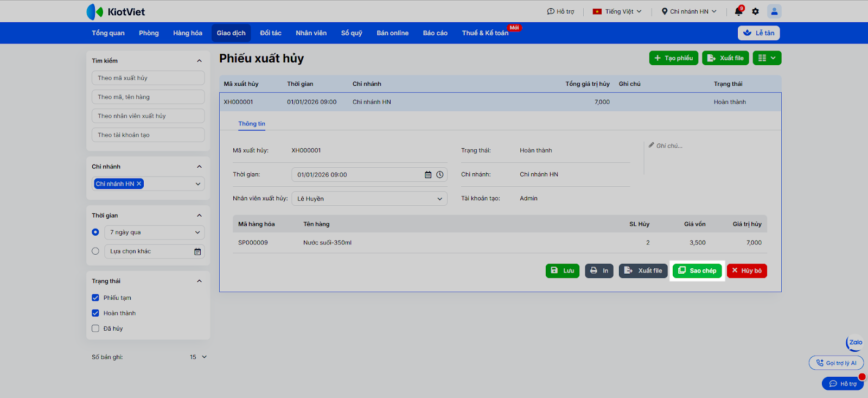Click the Lưu save button
This screenshot has height=398, width=868.
(563, 271)
